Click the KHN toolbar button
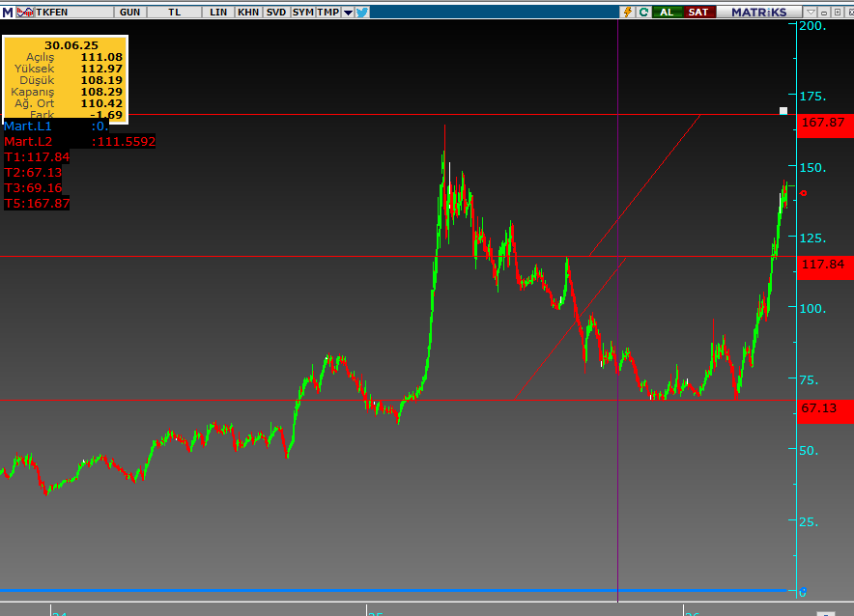Image resolution: width=854 pixels, height=616 pixels. click(x=248, y=12)
